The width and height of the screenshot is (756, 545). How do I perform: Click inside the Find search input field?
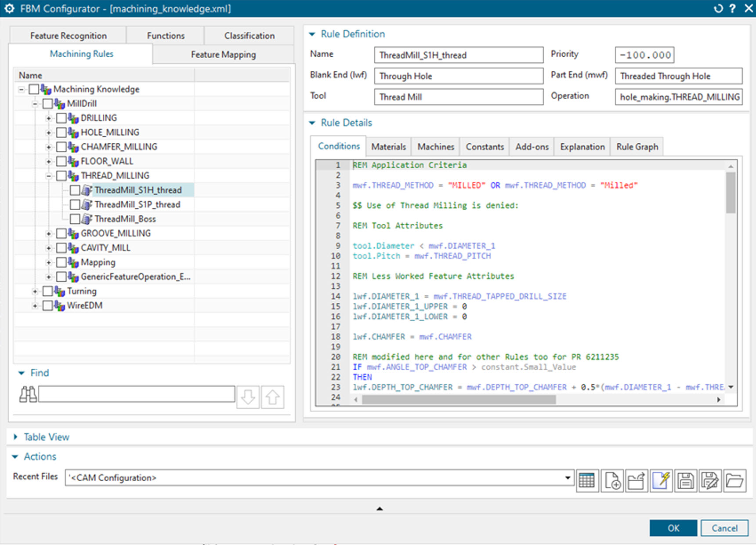point(136,394)
